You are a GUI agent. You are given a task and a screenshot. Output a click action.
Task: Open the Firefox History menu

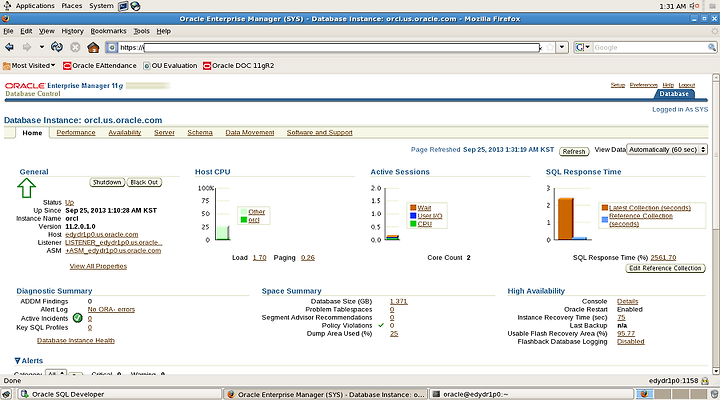point(73,31)
